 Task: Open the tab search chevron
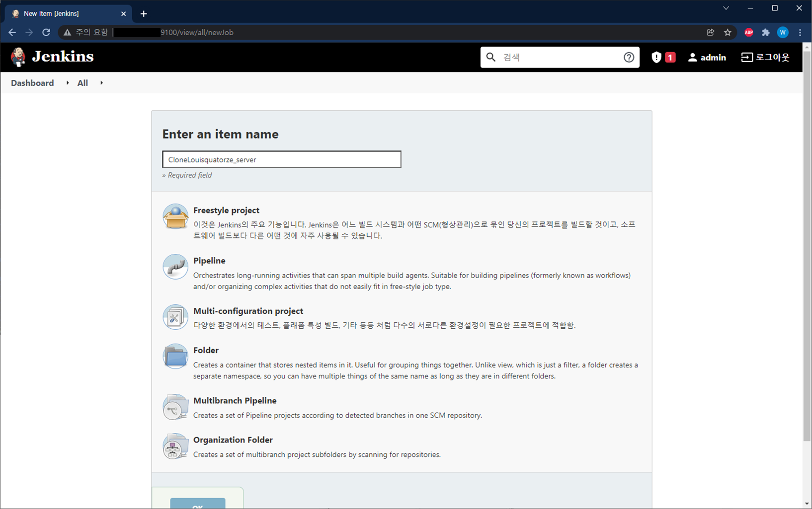726,8
